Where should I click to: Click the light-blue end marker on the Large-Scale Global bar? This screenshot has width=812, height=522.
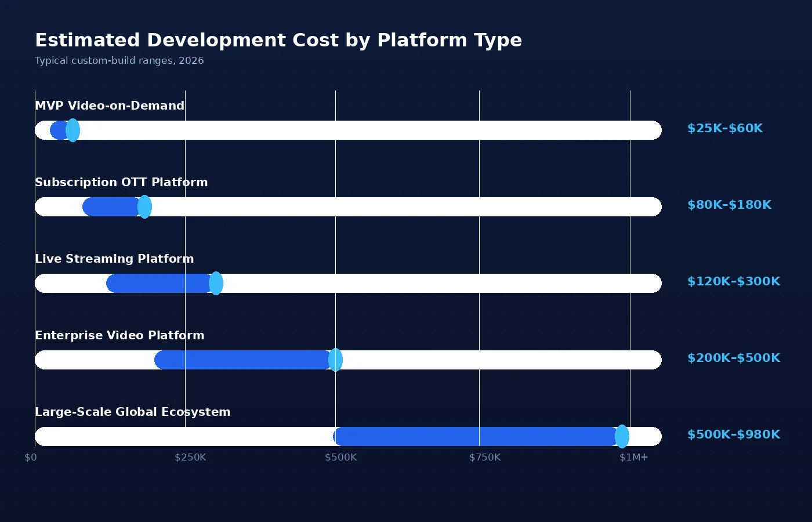tap(622, 436)
